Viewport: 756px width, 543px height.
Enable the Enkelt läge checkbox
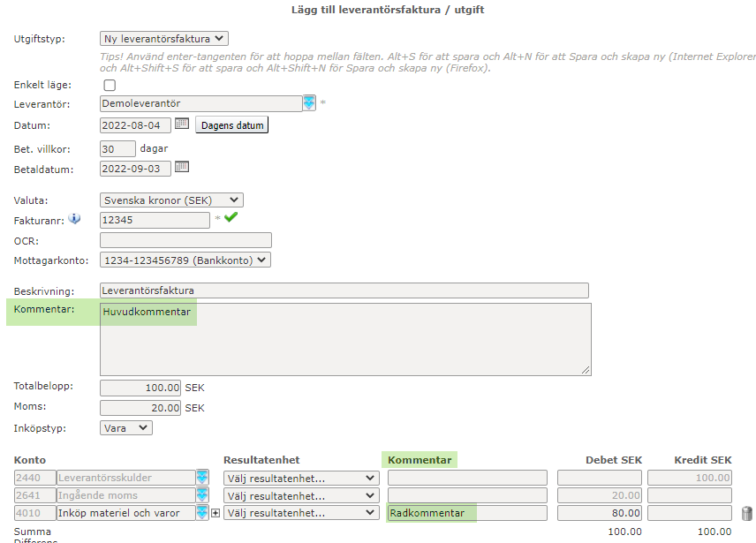click(110, 86)
